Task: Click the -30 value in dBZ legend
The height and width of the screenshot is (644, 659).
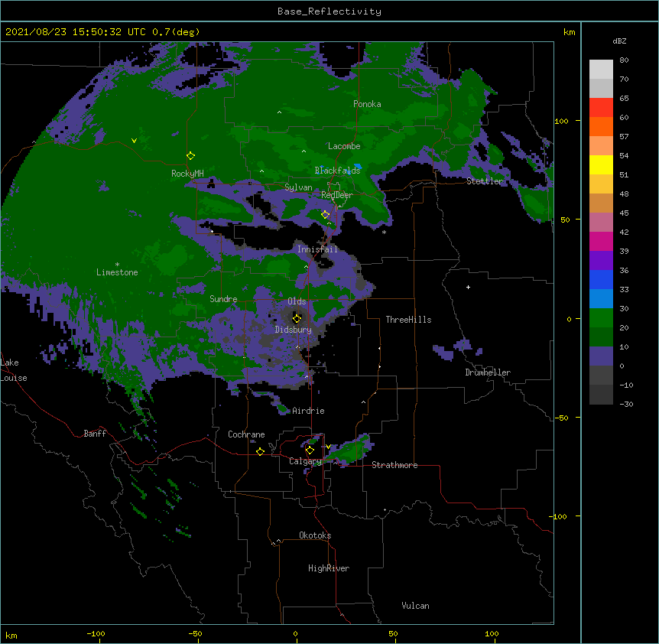Action: (626, 404)
